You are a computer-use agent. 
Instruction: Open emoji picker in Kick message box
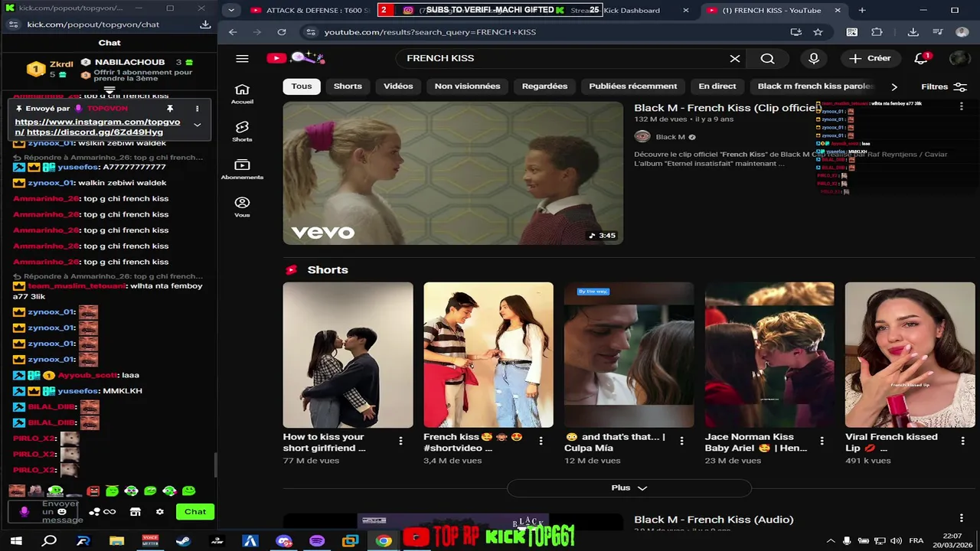tap(62, 512)
